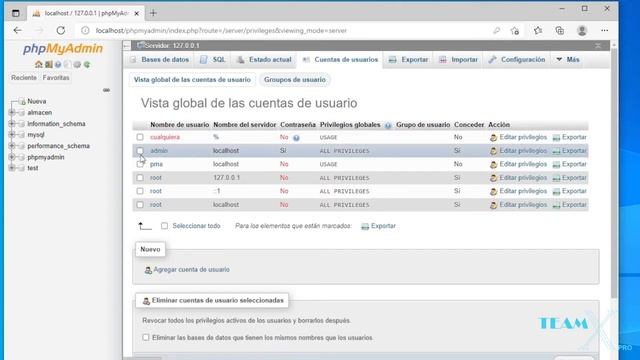Select Cuentas de usuarios tab
This screenshot has width=640, height=360.
pos(340,60)
